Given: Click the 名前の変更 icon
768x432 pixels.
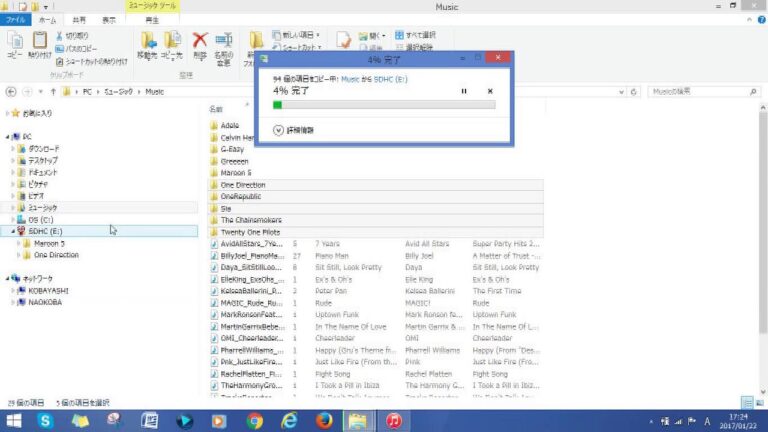Looking at the screenshot, I should point(224,48).
